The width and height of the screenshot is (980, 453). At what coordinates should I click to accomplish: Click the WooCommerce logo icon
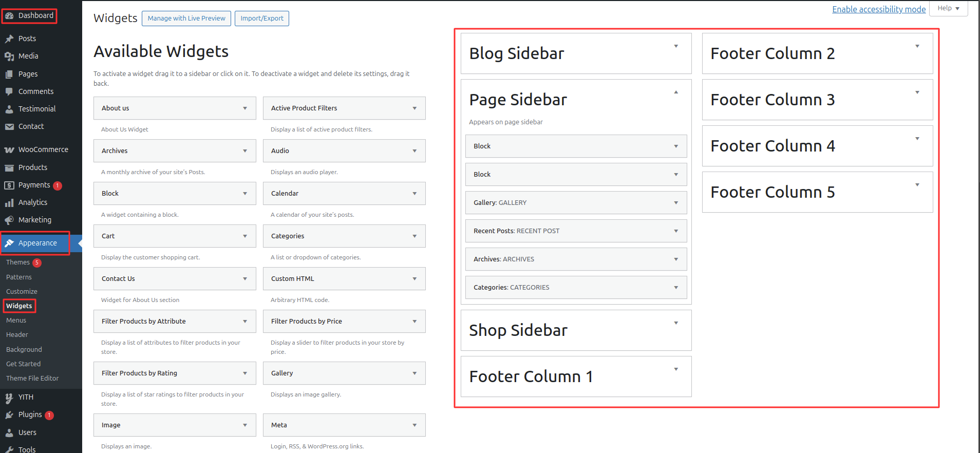[9, 150]
